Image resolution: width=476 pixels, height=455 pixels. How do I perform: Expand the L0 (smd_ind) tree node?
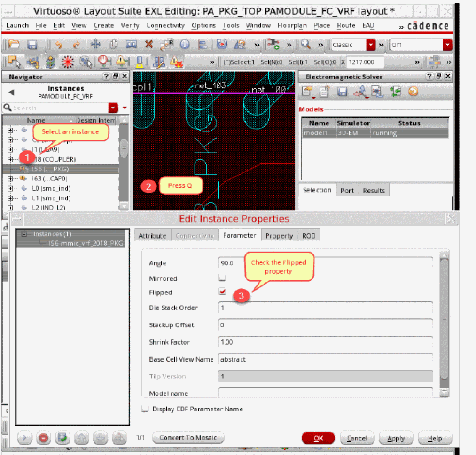[10, 189]
